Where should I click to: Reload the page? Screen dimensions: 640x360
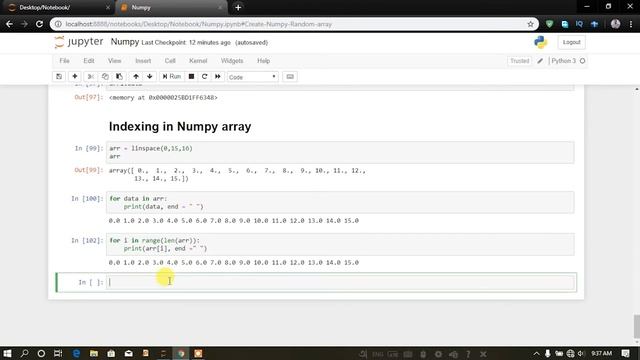(x=39, y=24)
